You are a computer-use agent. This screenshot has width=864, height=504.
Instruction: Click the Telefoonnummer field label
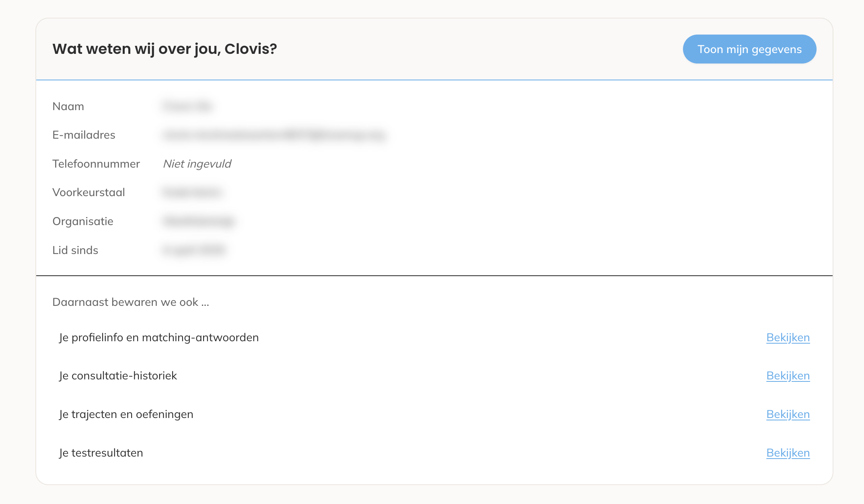(96, 164)
